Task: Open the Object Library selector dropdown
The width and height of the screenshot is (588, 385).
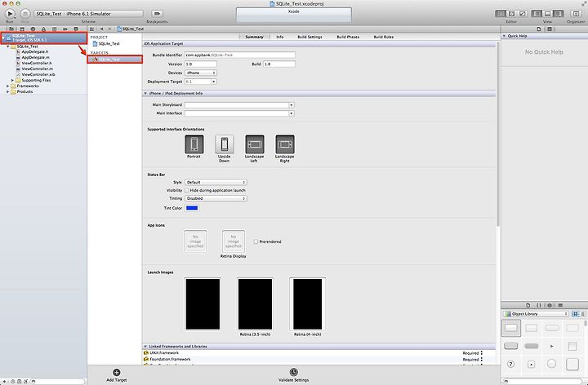Action: 536,314
